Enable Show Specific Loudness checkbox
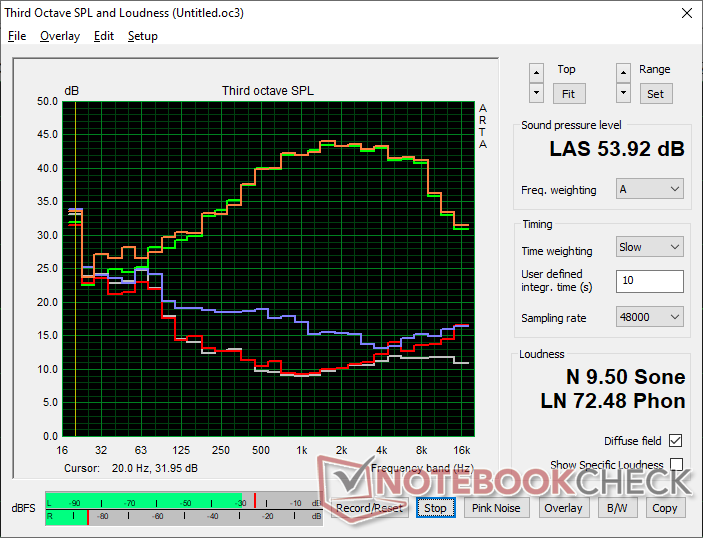 click(x=676, y=465)
